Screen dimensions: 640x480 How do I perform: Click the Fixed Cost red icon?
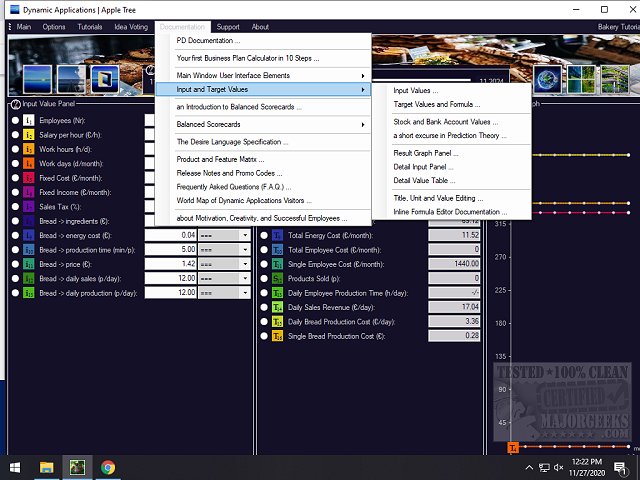(x=29, y=178)
